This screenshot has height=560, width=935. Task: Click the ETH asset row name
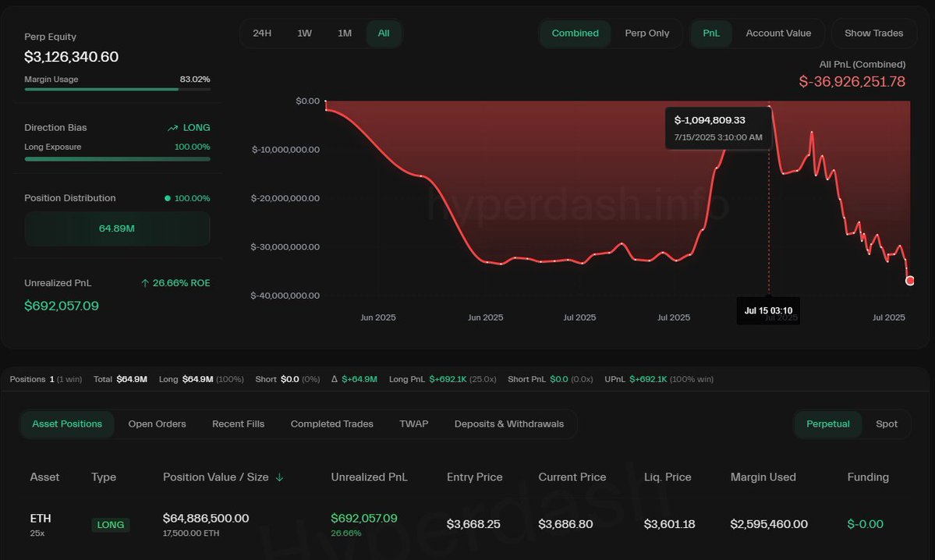coord(41,518)
